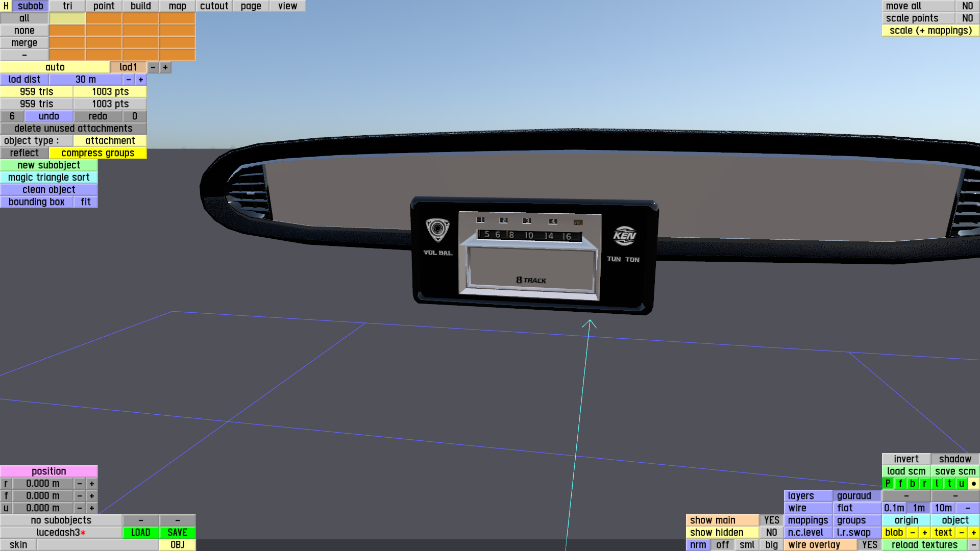
Task: Increase position r with plus button
Action: click(92, 484)
